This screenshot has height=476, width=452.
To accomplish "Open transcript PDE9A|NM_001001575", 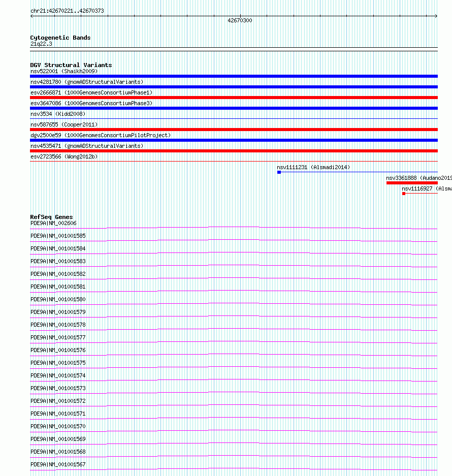I will click(x=58, y=363).
